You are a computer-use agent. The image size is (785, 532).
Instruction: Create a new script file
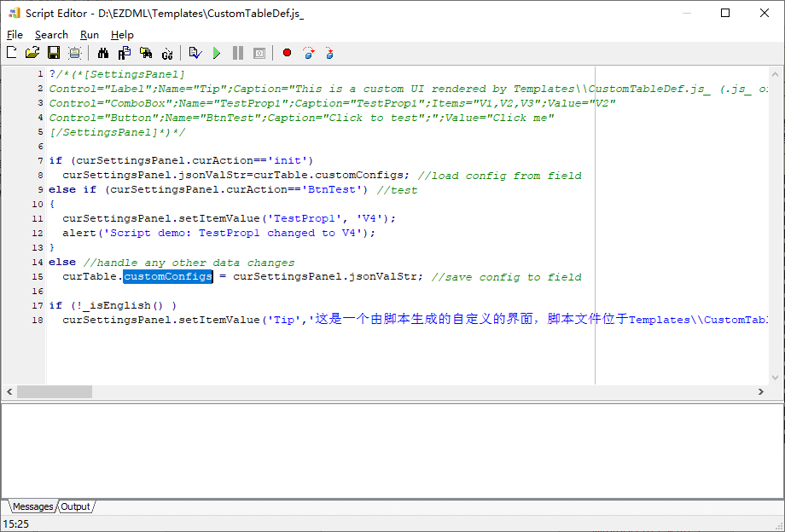click(x=11, y=53)
